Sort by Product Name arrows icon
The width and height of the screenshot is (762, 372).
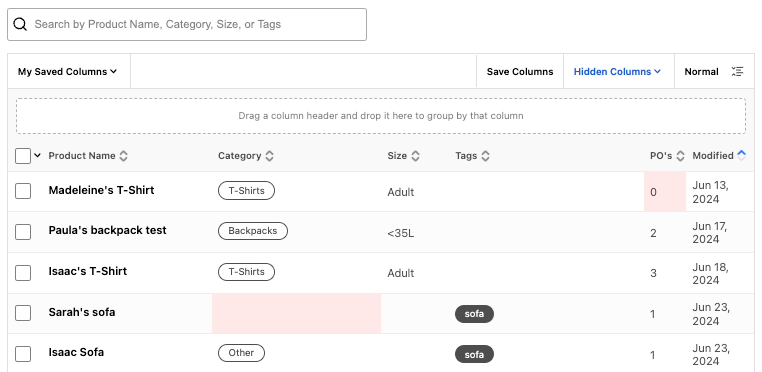(124, 156)
